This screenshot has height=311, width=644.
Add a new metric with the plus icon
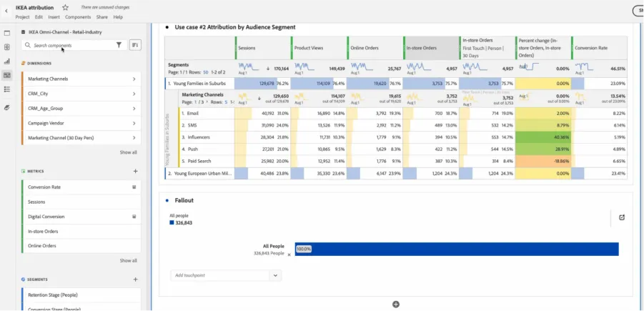pos(135,171)
